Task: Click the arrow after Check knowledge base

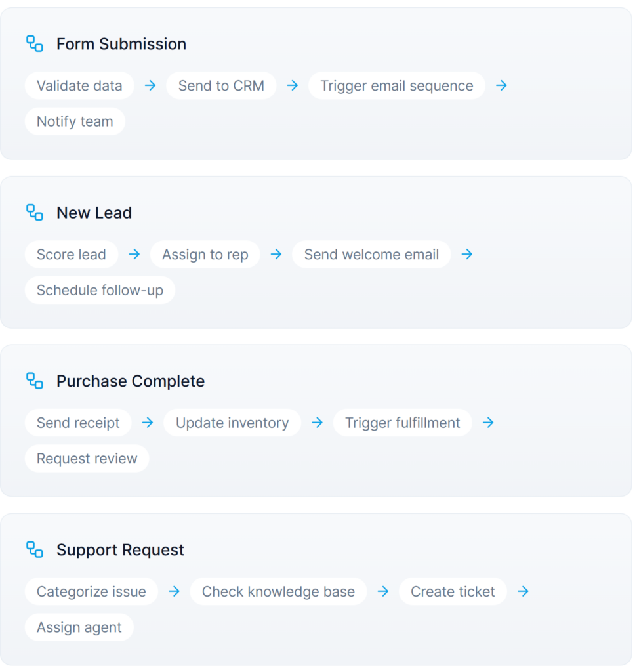Action: [383, 591]
